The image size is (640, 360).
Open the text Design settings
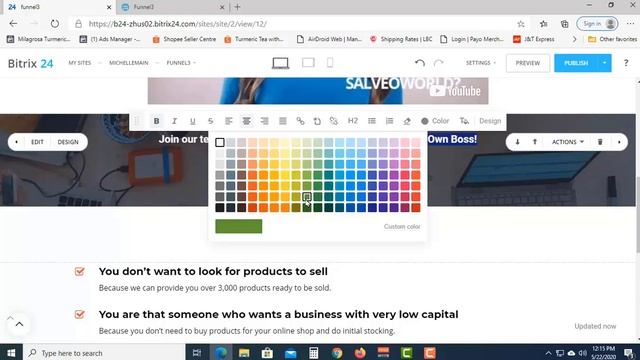click(x=490, y=121)
